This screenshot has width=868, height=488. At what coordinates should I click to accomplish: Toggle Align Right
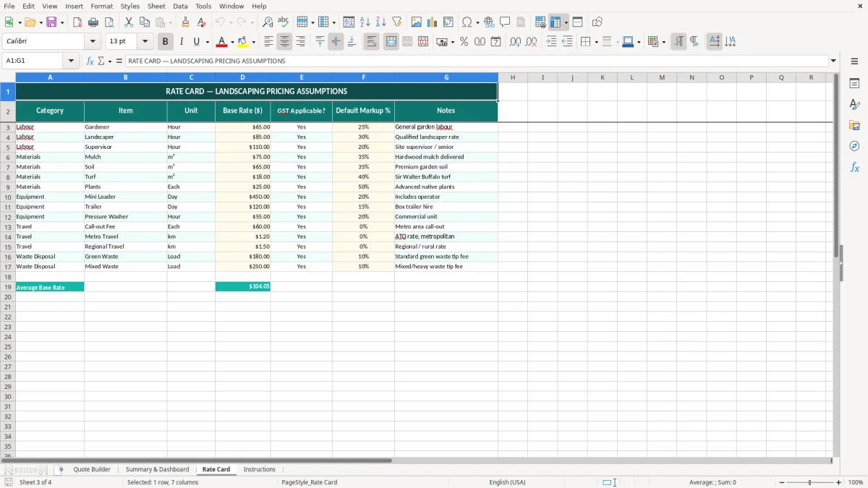click(x=300, y=42)
